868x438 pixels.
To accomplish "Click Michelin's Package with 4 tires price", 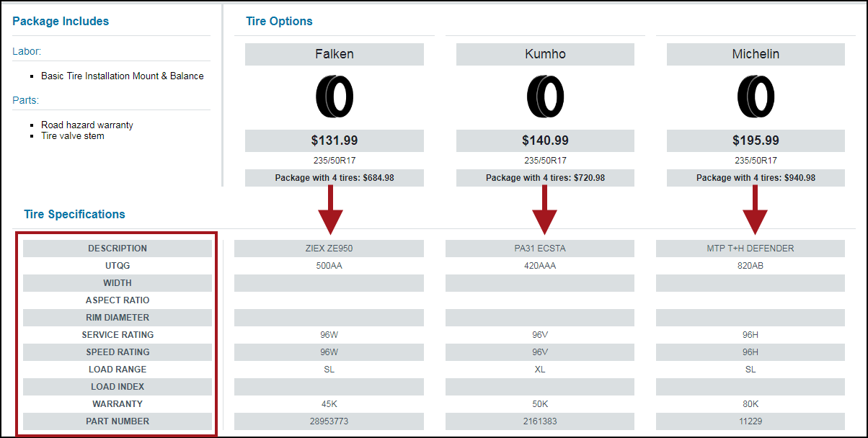I will [x=756, y=178].
